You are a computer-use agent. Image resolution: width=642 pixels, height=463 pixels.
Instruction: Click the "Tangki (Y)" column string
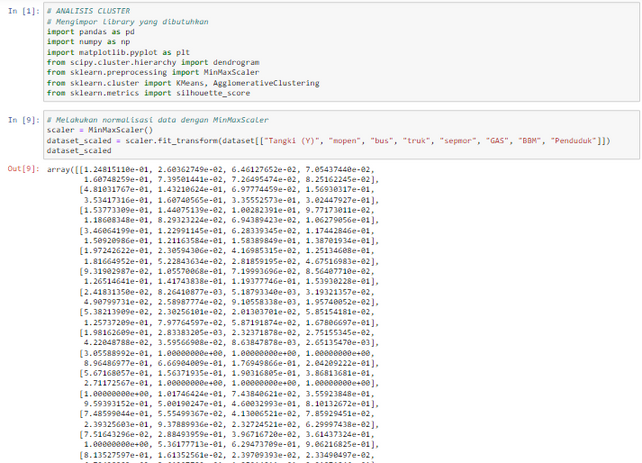pyautogui.click(x=307, y=138)
